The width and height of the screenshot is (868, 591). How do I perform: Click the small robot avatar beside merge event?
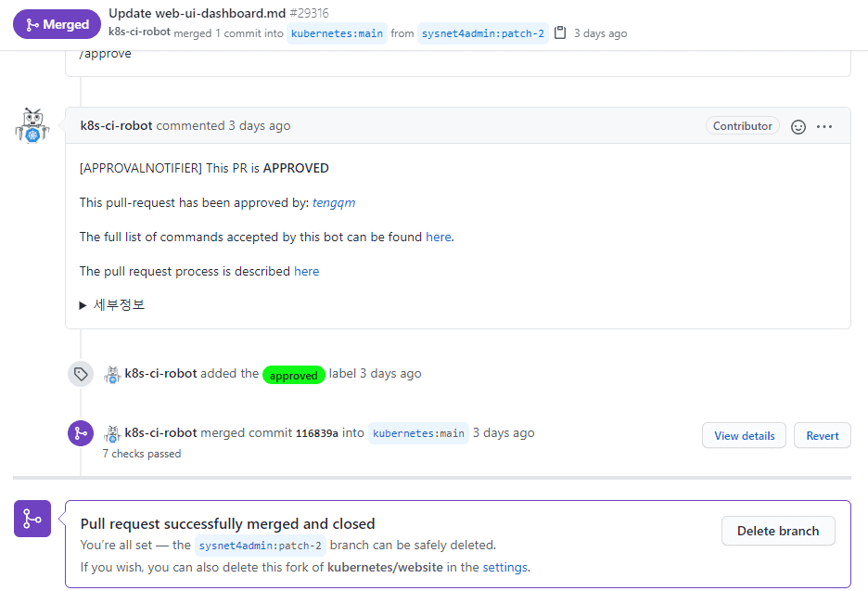[112, 433]
